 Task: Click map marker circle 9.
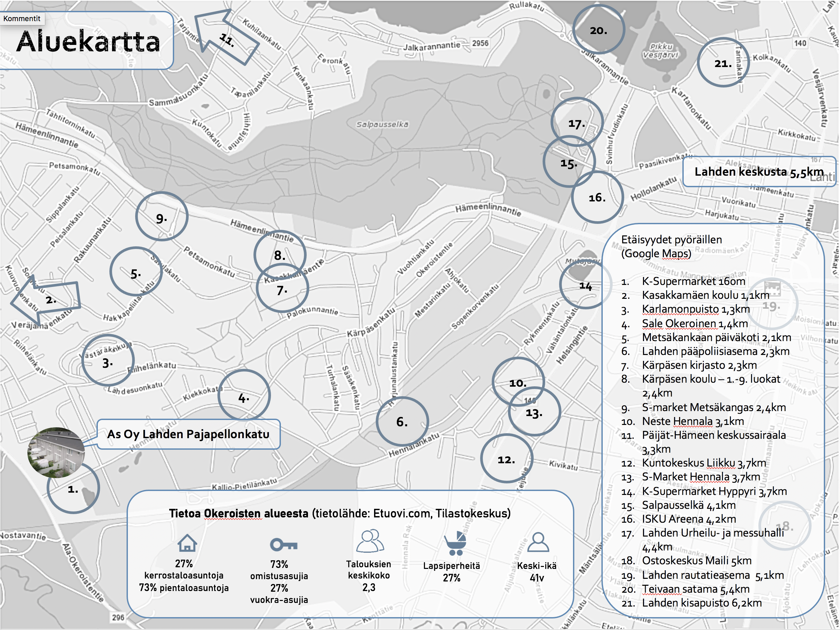tap(162, 216)
